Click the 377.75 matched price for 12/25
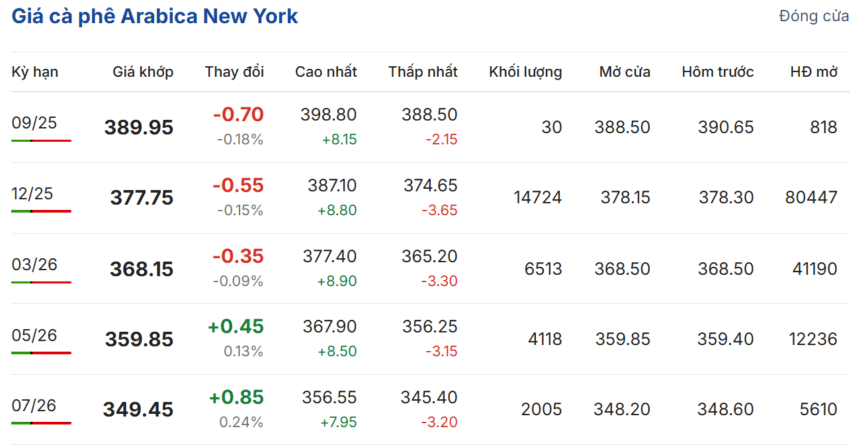868x445 pixels. (x=142, y=198)
